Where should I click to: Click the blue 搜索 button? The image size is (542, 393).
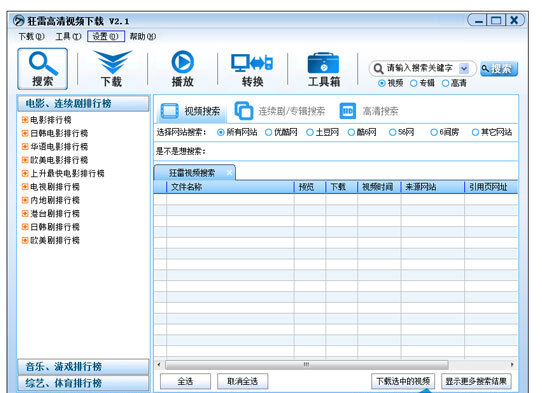(x=499, y=69)
